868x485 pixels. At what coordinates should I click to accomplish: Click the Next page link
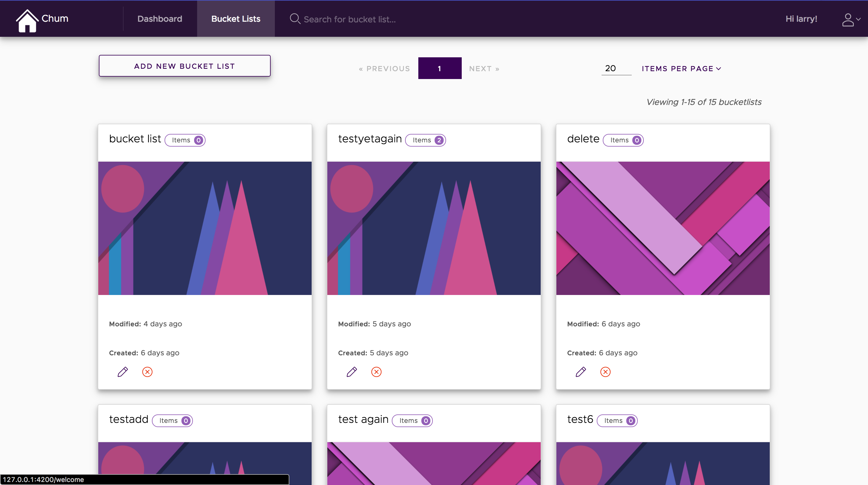(x=484, y=69)
